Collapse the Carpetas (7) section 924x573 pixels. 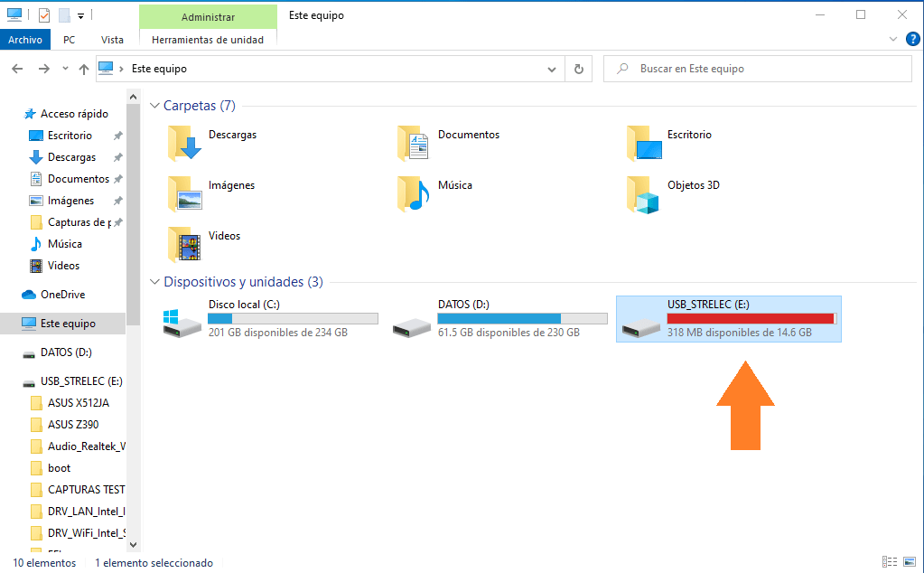(154, 106)
